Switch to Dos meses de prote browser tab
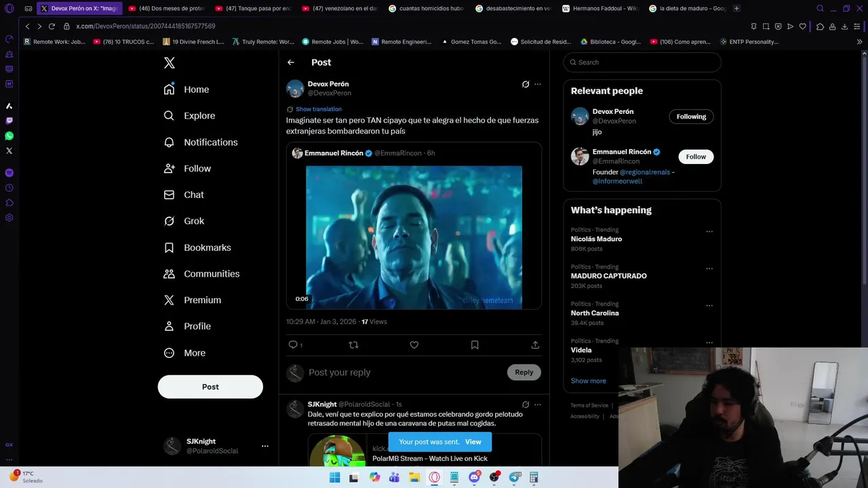 point(166,9)
